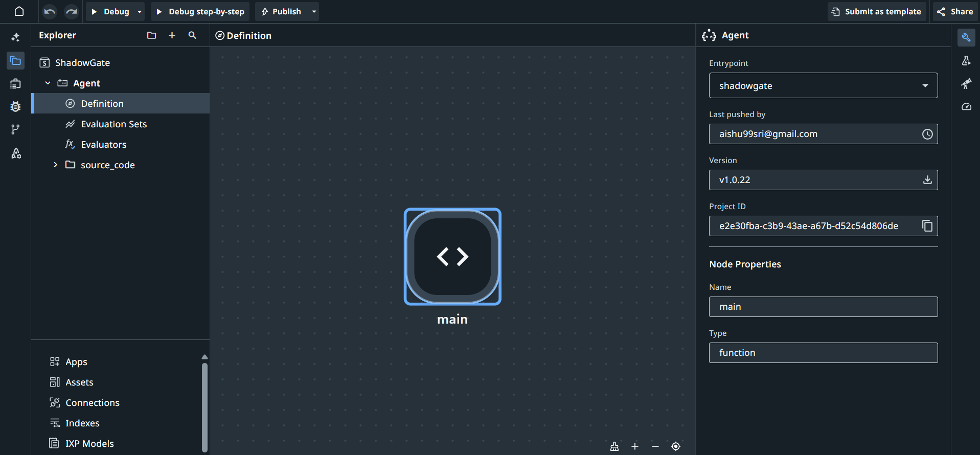Click Submit as template
This screenshot has width=980, height=455.
pyautogui.click(x=877, y=11)
